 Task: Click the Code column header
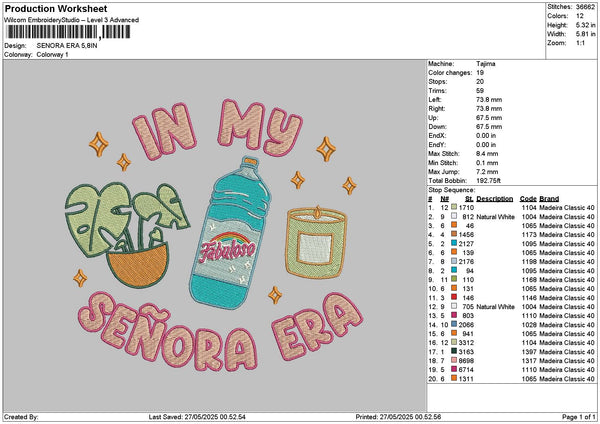pyautogui.click(x=528, y=197)
